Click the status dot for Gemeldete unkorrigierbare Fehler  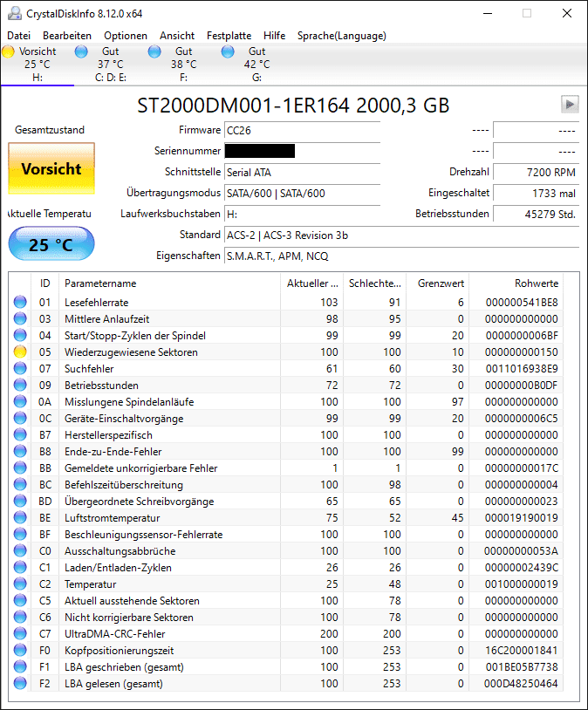(x=20, y=468)
